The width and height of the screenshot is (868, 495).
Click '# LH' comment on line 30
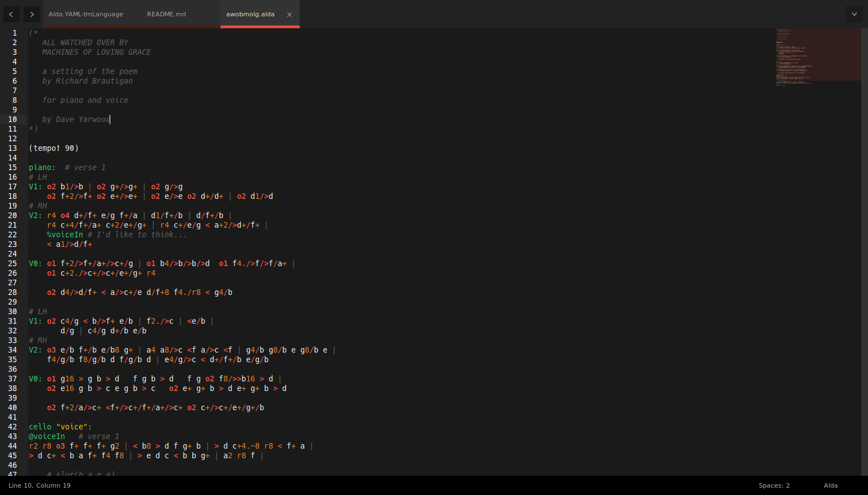[38, 311]
